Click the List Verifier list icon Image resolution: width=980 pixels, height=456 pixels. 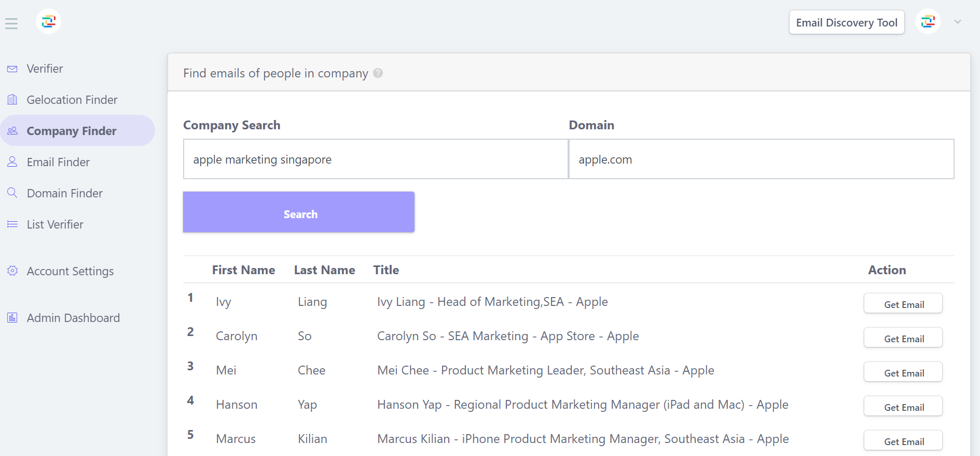12,224
